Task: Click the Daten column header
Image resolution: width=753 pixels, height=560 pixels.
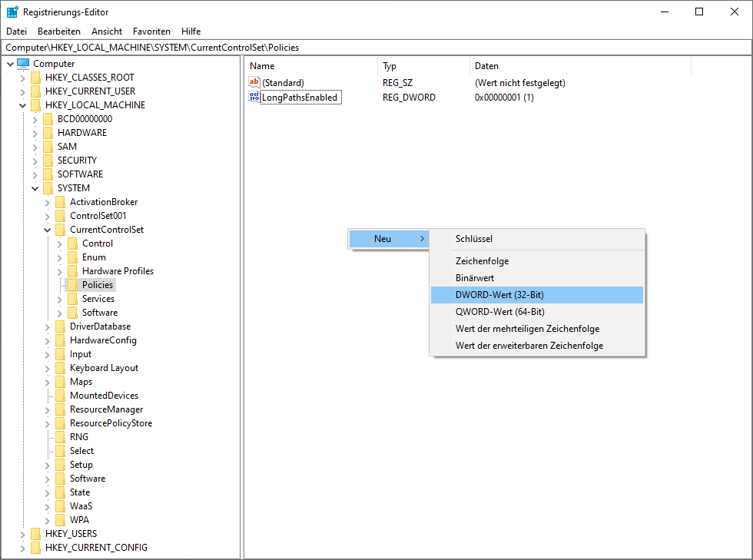Action: point(580,66)
